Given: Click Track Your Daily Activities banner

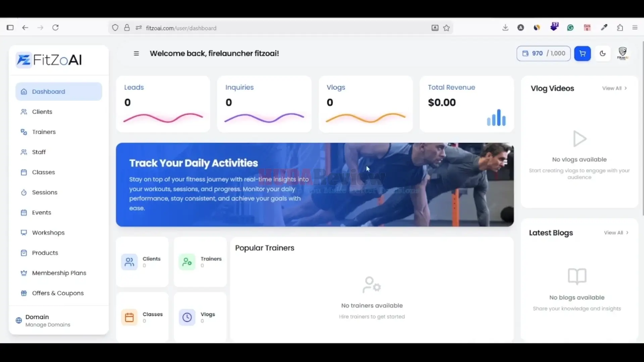Looking at the screenshot, I should (x=315, y=185).
